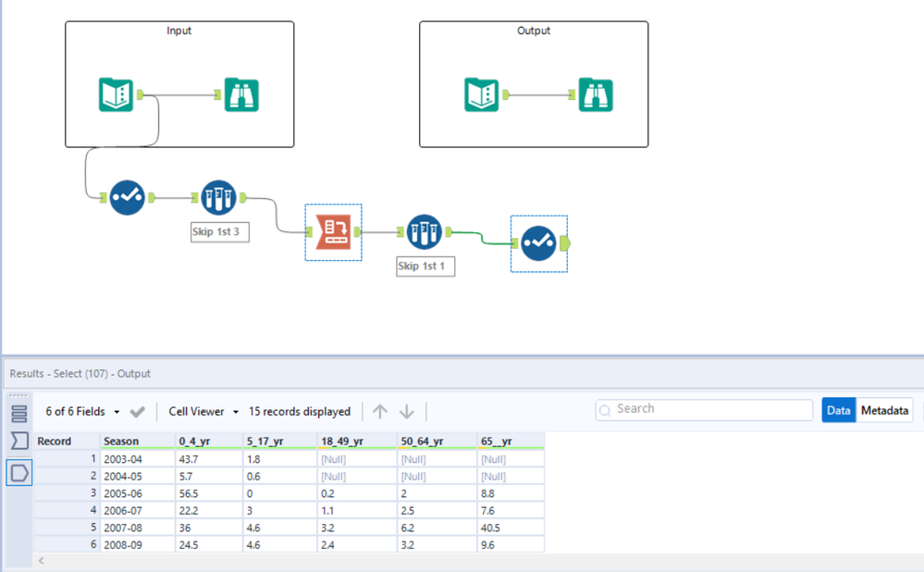
Task: Click the Null cell in 18_49_yr row 1
Action: (x=357, y=459)
